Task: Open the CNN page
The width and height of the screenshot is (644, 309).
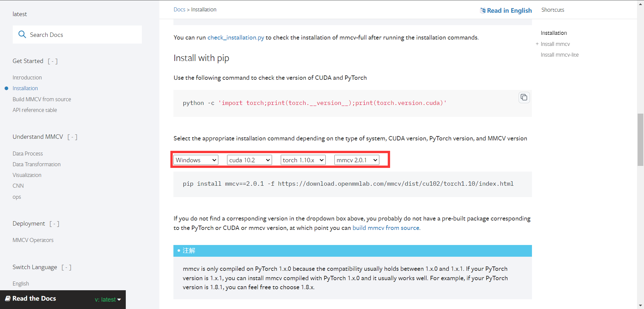Action: click(x=18, y=186)
